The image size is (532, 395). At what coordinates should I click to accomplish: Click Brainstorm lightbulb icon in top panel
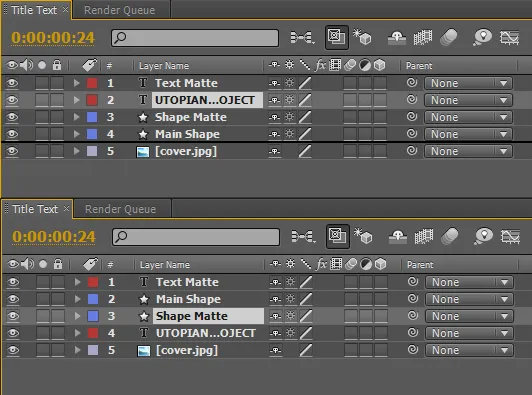point(482,37)
